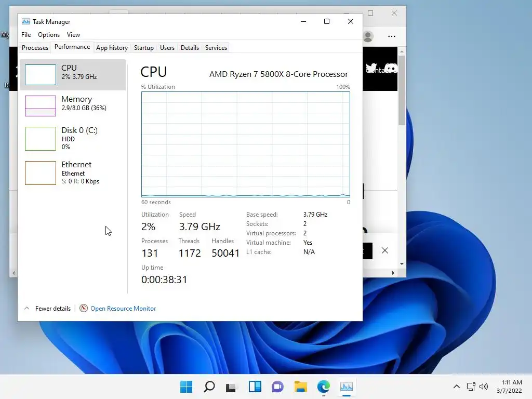Open the Widgets panel from taskbar
Viewport: 532px width, 399px height.
point(255,387)
